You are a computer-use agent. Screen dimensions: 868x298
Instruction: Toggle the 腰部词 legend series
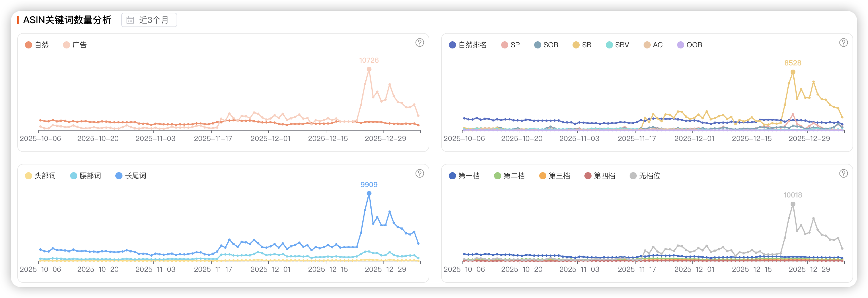coord(86,176)
